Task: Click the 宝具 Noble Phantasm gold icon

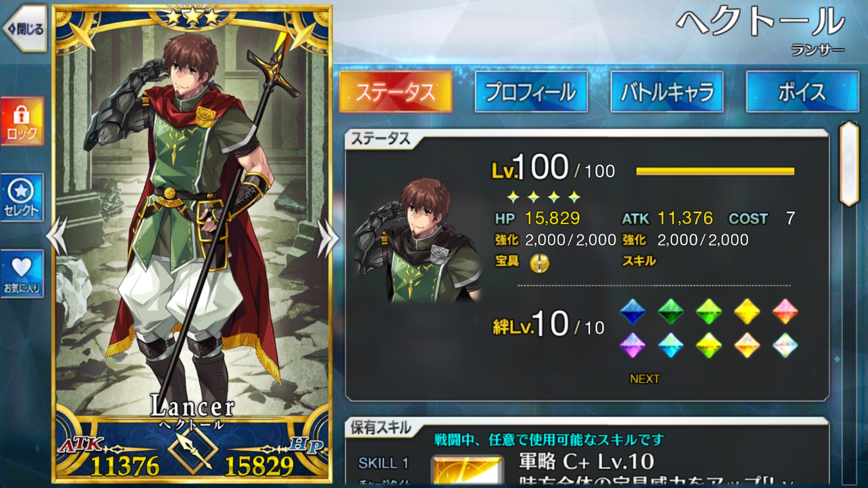Action: [x=539, y=263]
